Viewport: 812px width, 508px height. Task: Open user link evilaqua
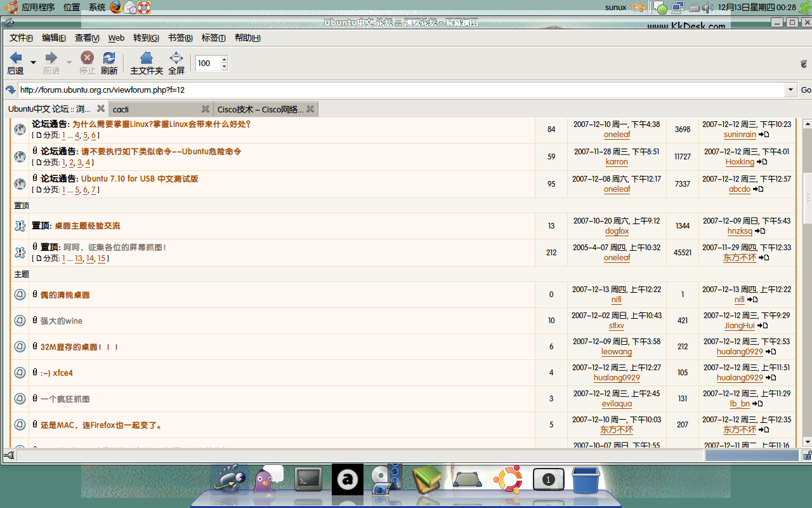(x=617, y=404)
